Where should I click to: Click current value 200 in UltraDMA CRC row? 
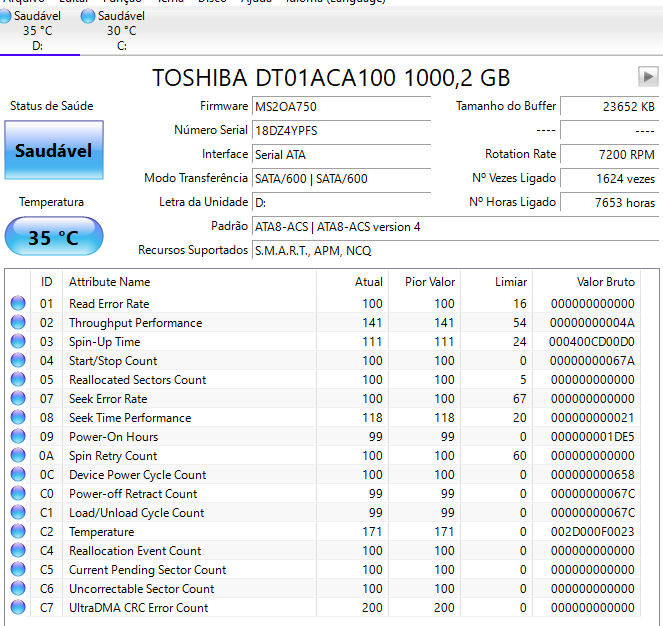(372, 608)
